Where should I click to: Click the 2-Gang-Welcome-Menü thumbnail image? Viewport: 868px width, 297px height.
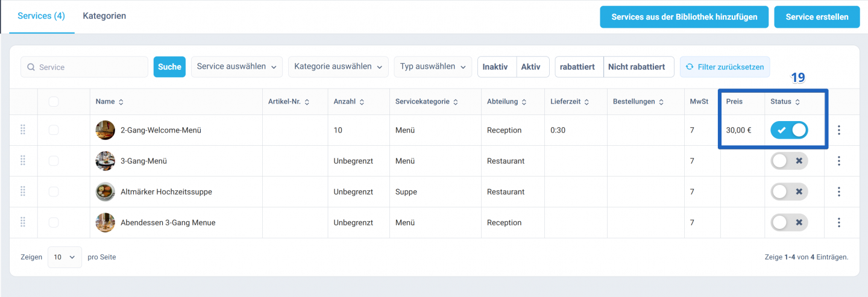click(x=105, y=130)
